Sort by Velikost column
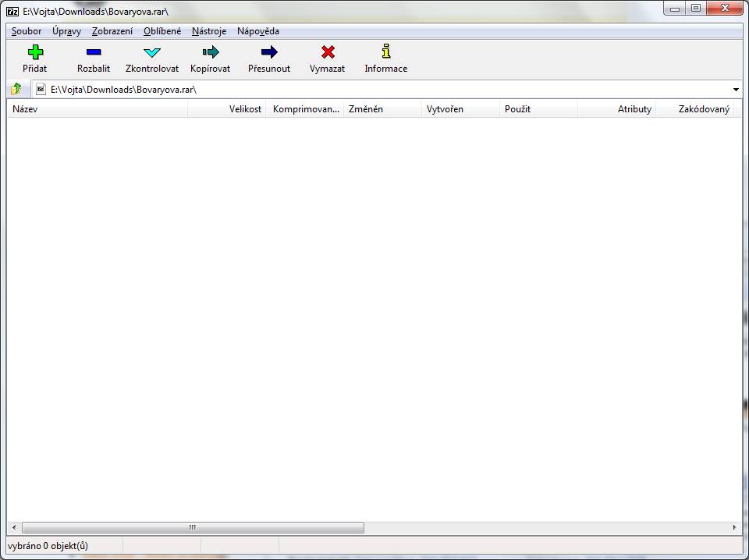This screenshot has width=749, height=560. [227, 109]
